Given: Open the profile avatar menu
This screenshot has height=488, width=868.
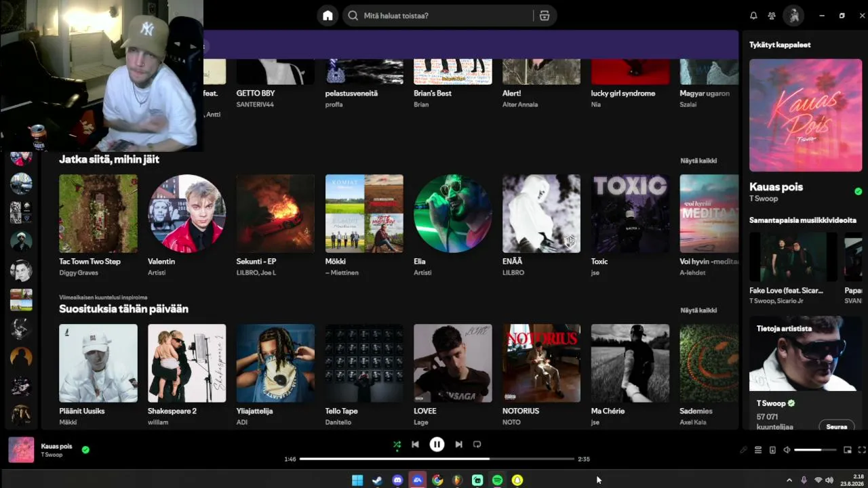Looking at the screenshot, I should 794,16.
